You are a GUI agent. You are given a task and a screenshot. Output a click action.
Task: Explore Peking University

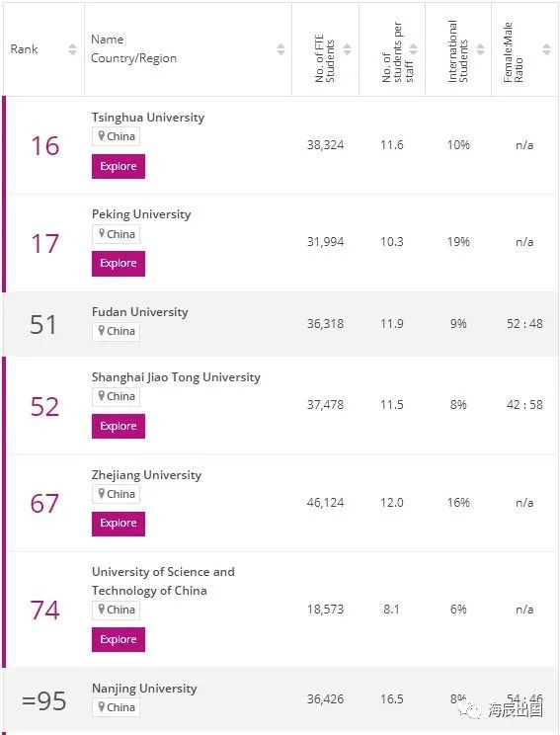[119, 264]
